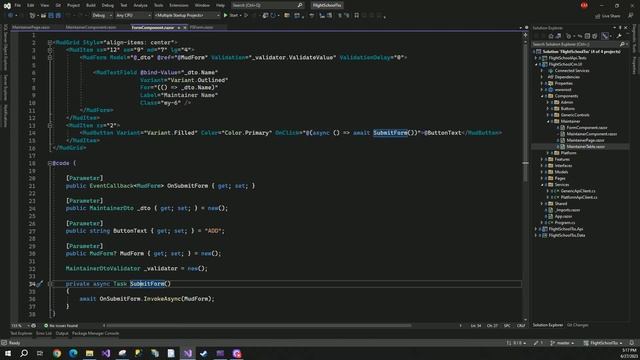Open Package Manager Console tab
640x360 pixels.
96,333
